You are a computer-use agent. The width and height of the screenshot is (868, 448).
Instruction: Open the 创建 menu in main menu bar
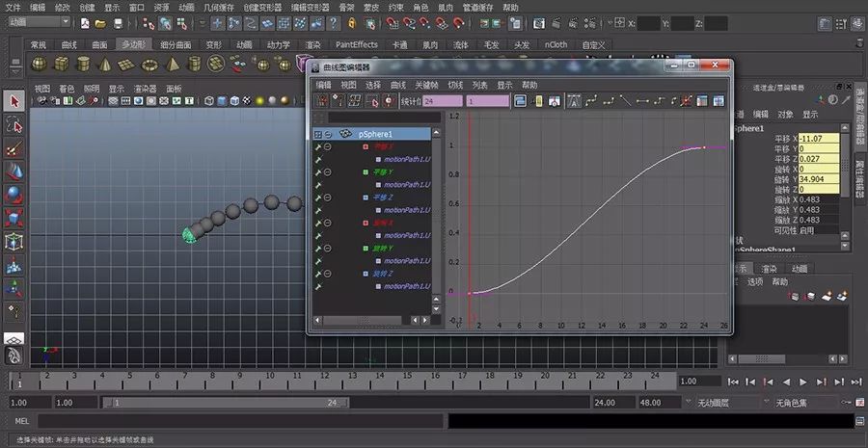[x=87, y=8]
